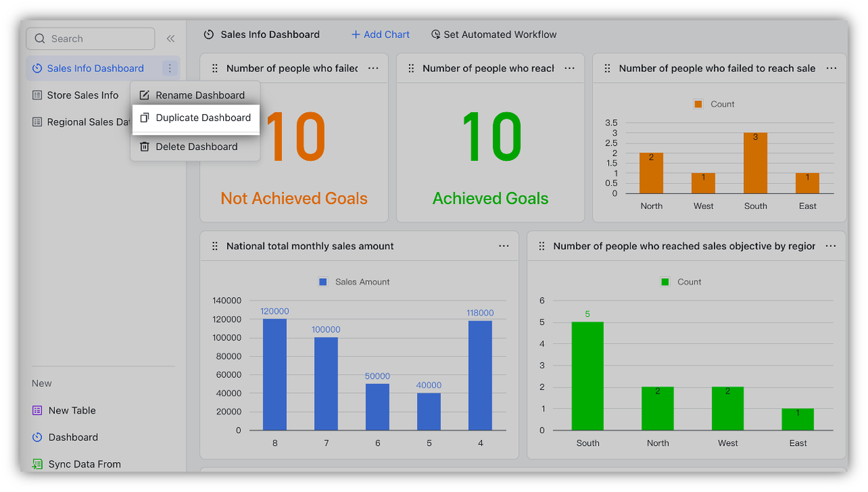
Task: Collapse the sidebar with the double-chevron
Action: point(170,38)
